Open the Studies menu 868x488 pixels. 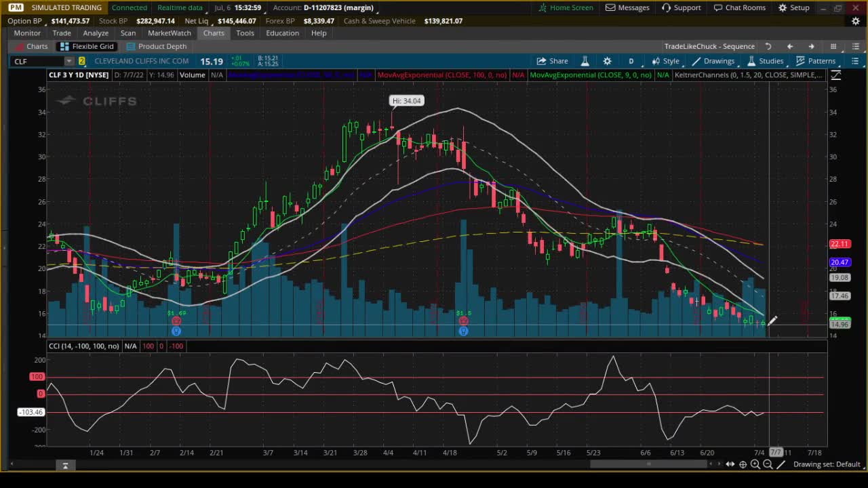[x=765, y=61]
